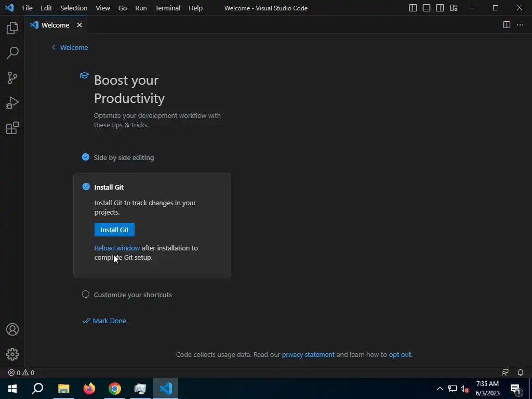Open the Search view in activity bar
Screen dimensions: 532x399
point(12,53)
